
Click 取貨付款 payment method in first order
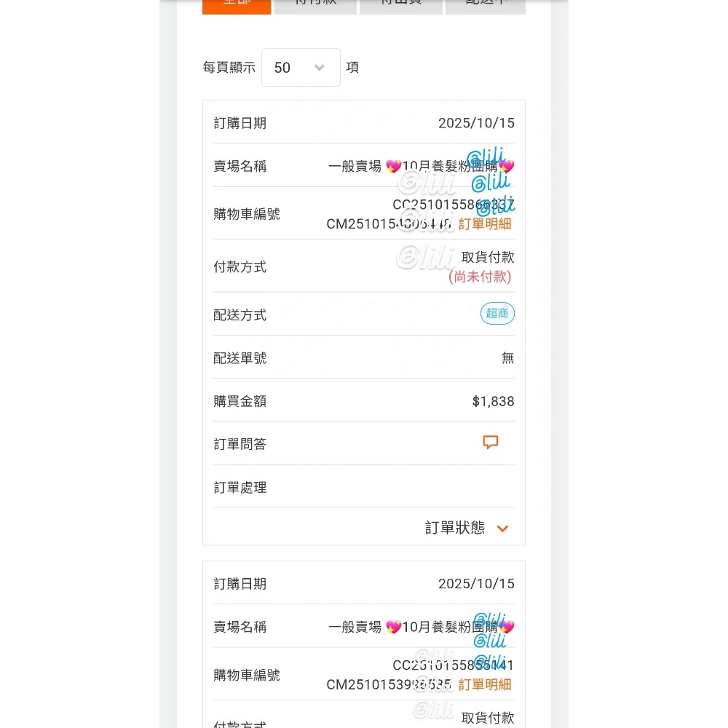coord(488,258)
